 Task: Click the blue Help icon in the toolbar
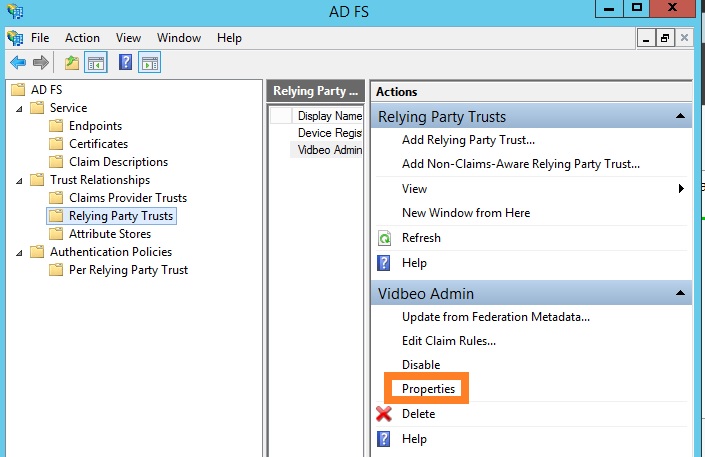coord(126,63)
